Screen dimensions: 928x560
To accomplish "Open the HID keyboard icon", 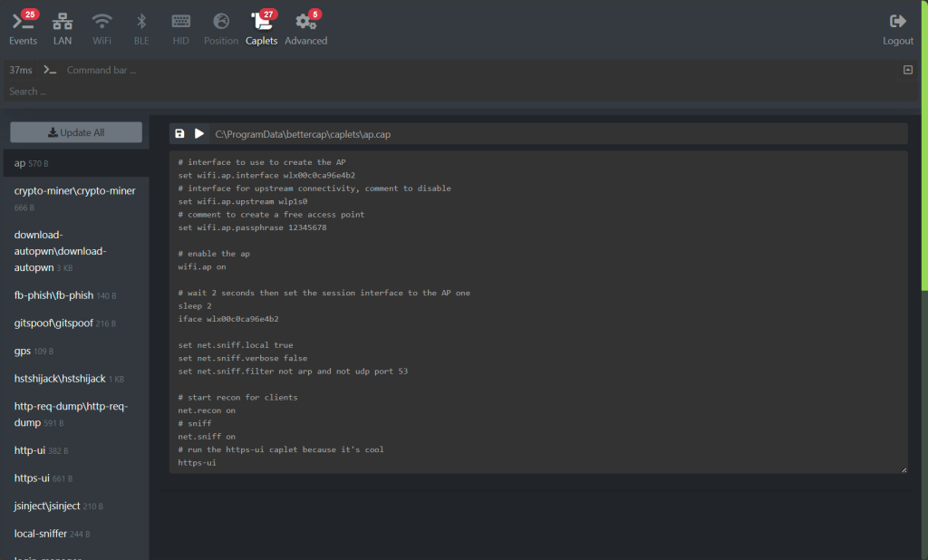I will pyautogui.click(x=181, y=22).
